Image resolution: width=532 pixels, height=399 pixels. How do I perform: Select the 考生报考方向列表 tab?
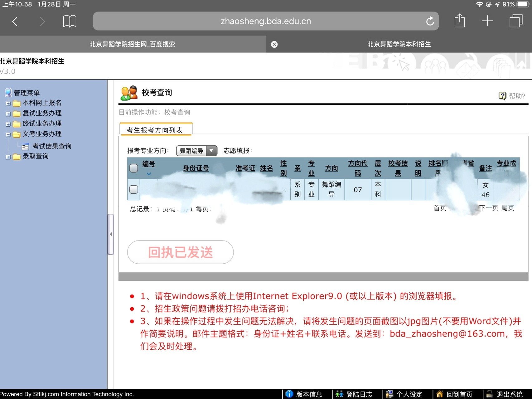point(156,130)
